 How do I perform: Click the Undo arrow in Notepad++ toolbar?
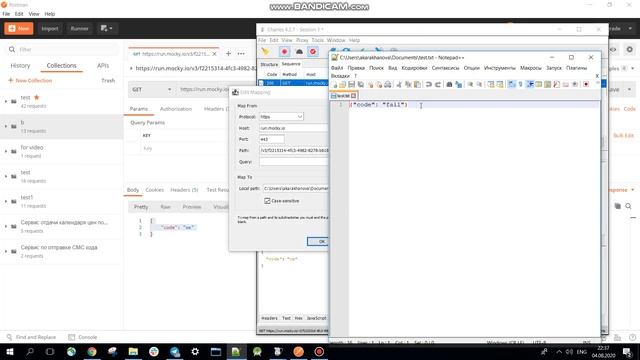[429, 84]
